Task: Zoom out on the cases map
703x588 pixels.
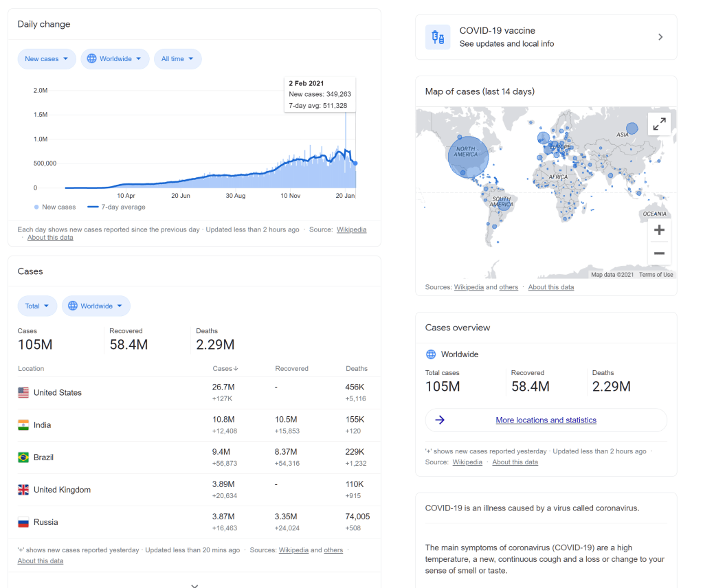Action: tap(659, 253)
